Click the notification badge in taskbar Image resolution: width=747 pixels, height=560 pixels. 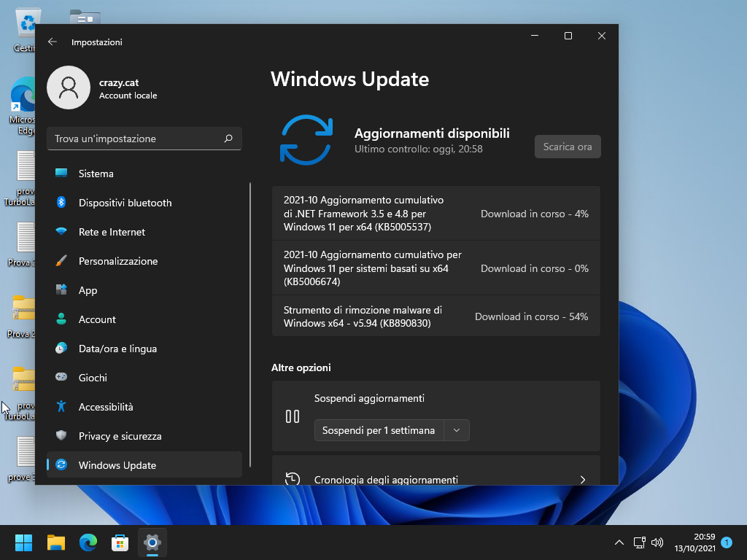(x=727, y=542)
